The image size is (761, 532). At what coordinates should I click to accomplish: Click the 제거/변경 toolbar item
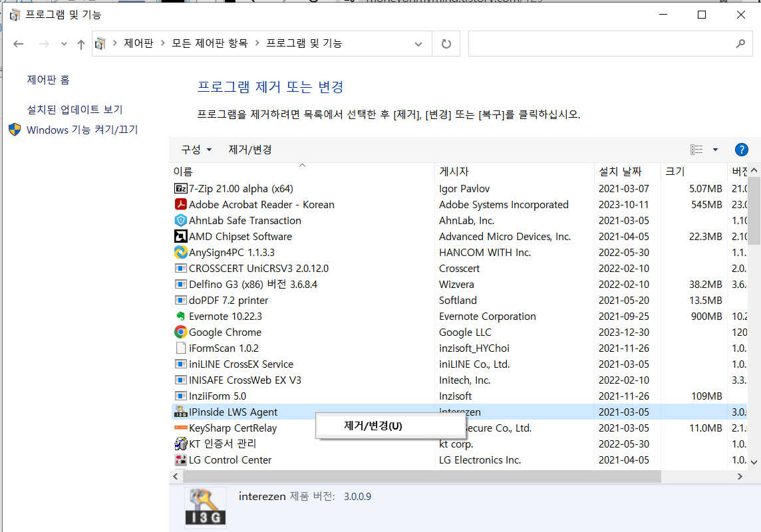click(x=249, y=149)
